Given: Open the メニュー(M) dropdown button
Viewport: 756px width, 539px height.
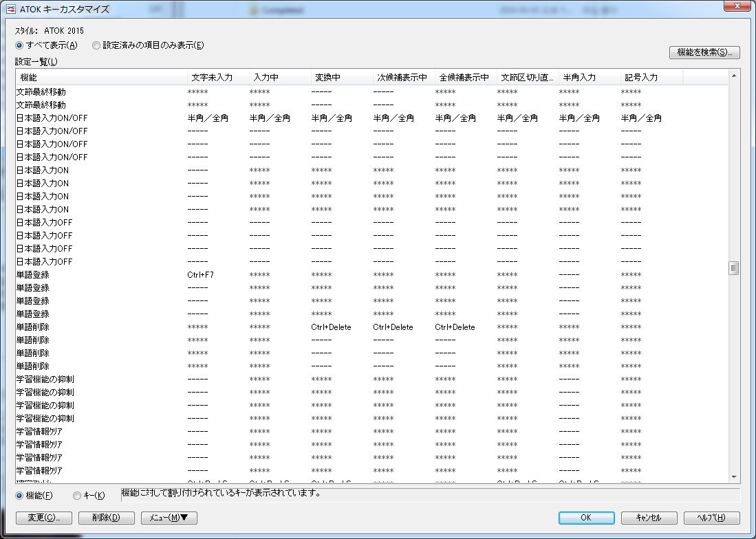Looking at the screenshot, I should (x=169, y=518).
